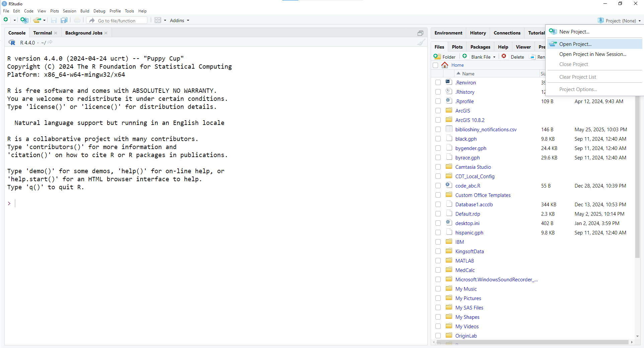Open the Session menu

click(69, 11)
